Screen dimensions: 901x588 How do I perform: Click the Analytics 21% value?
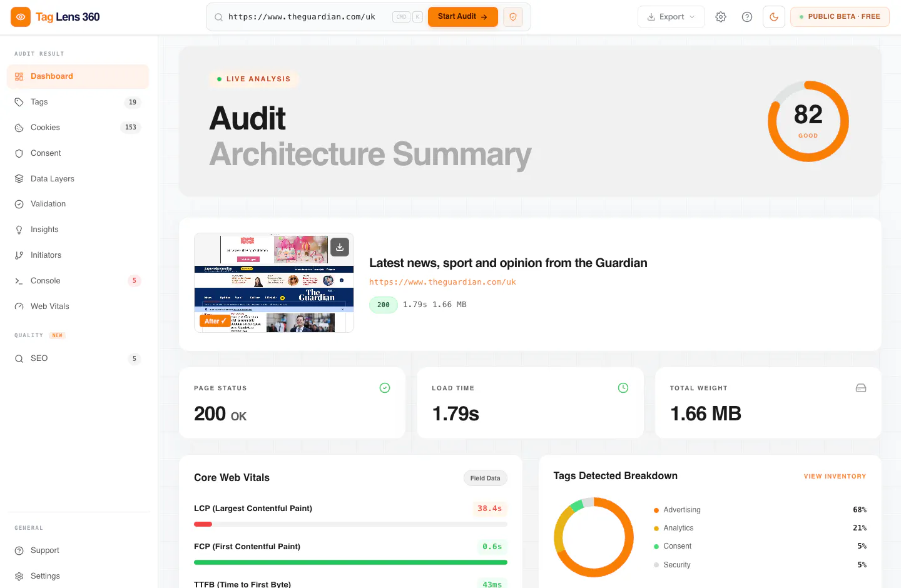(860, 528)
